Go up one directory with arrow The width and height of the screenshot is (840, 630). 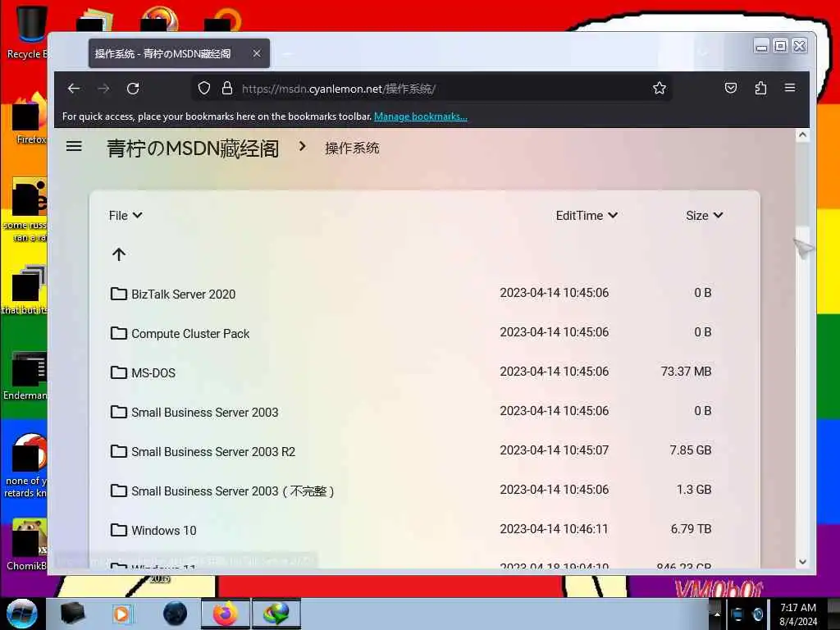(119, 254)
